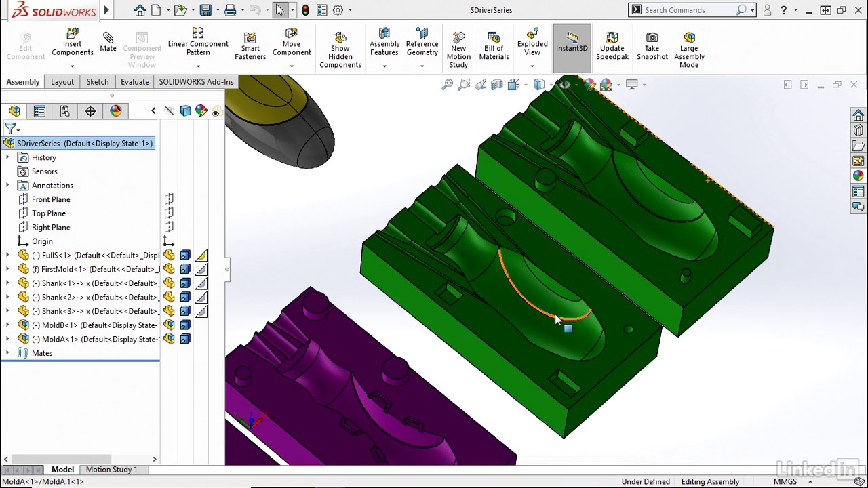Open Appearances task pane tab
The width and height of the screenshot is (868, 488).
[859, 176]
